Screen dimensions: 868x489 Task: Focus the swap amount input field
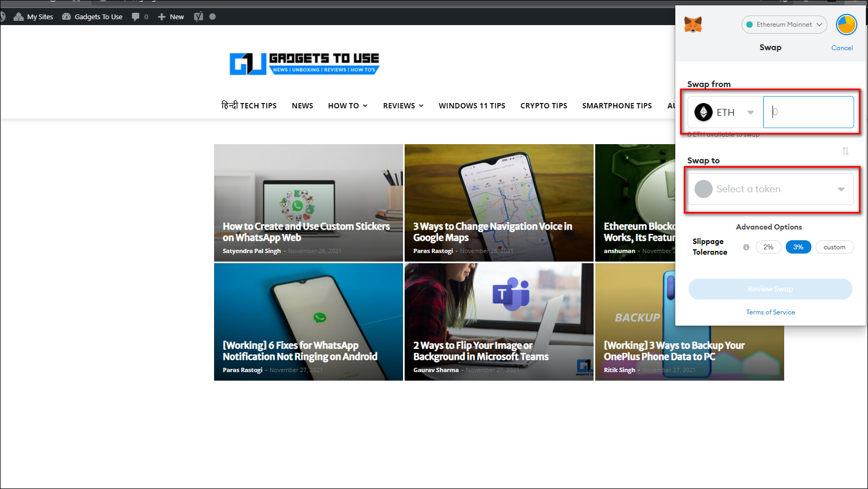(x=808, y=112)
